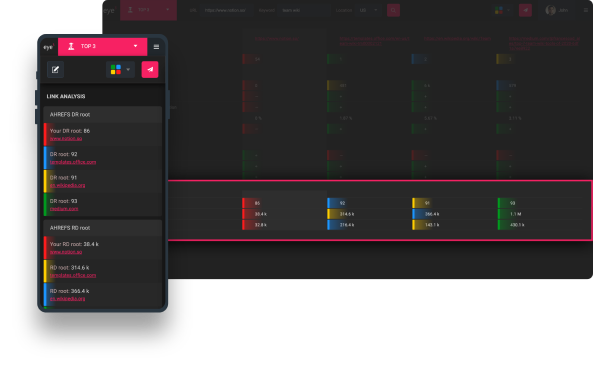Select the AHREFS DR root section header

click(102, 114)
